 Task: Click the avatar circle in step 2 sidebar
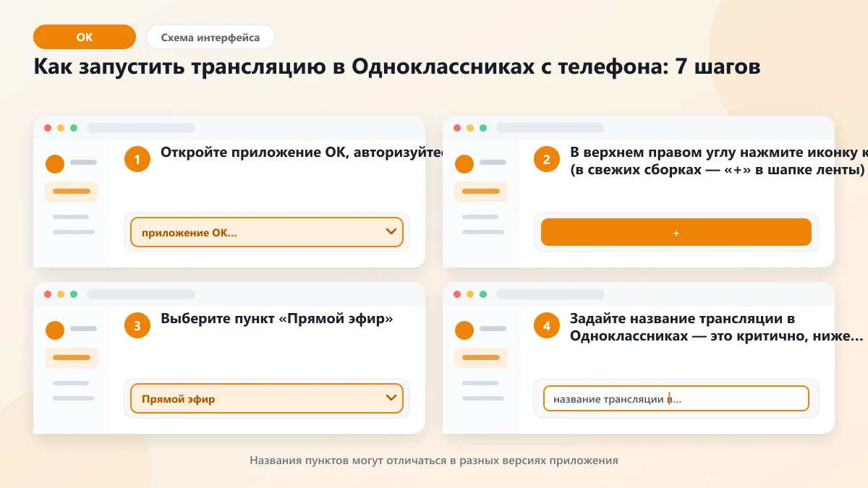pos(464,164)
